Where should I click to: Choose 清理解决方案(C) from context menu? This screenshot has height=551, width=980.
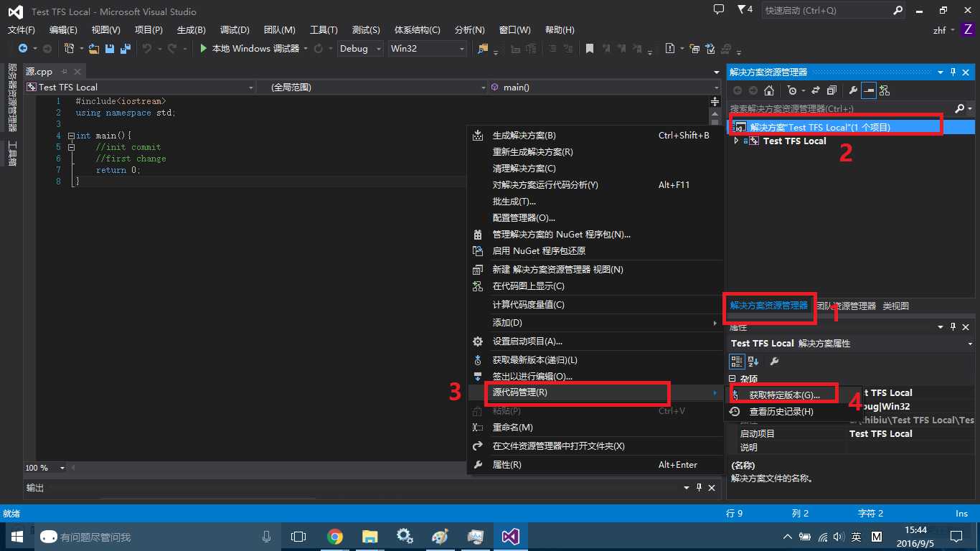pos(595,169)
